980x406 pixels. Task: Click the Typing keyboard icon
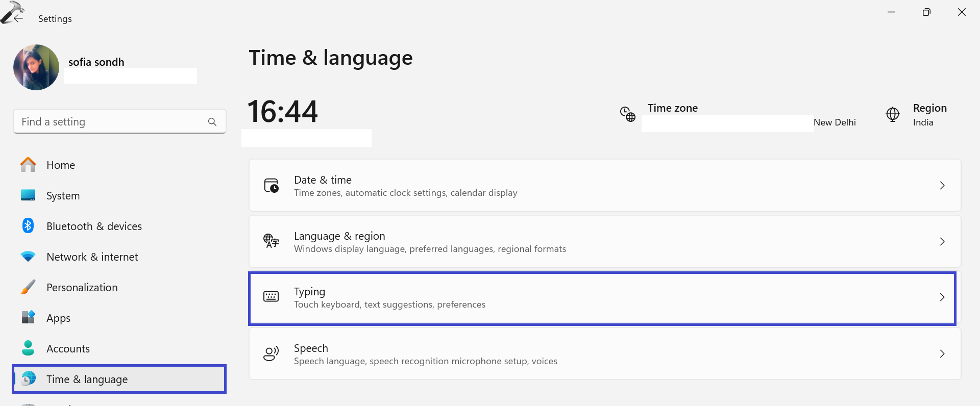tap(271, 297)
